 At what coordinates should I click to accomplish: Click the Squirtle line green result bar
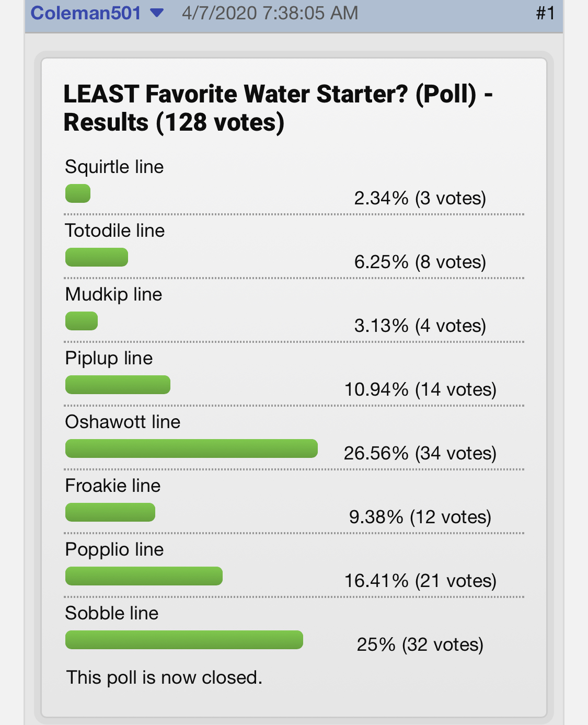click(x=78, y=193)
